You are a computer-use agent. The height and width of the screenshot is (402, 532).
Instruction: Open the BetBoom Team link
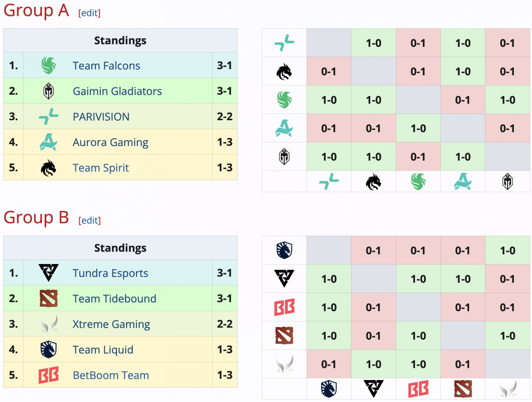click(x=111, y=375)
